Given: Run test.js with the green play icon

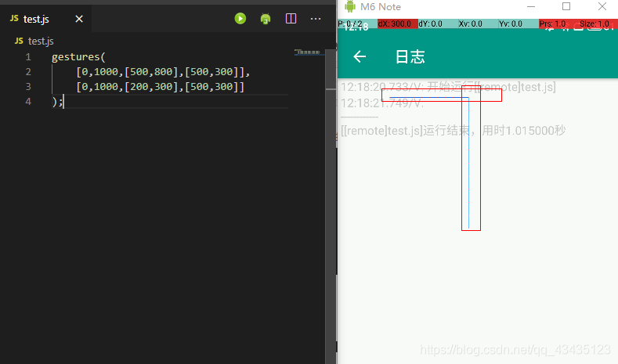Looking at the screenshot, I should pyautogui.click(x=240, y=19).
